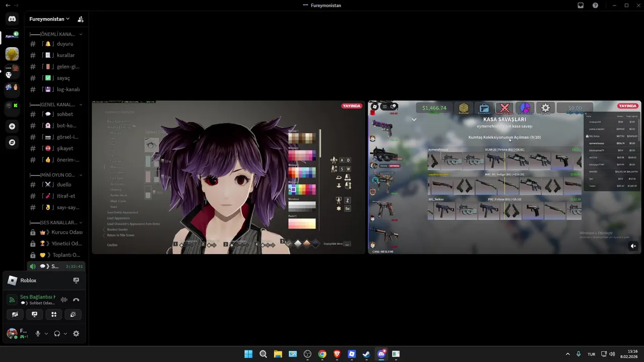This screenshot has height=362, width=644.
Task: Open the sohbet text channel
Action: 56,114
